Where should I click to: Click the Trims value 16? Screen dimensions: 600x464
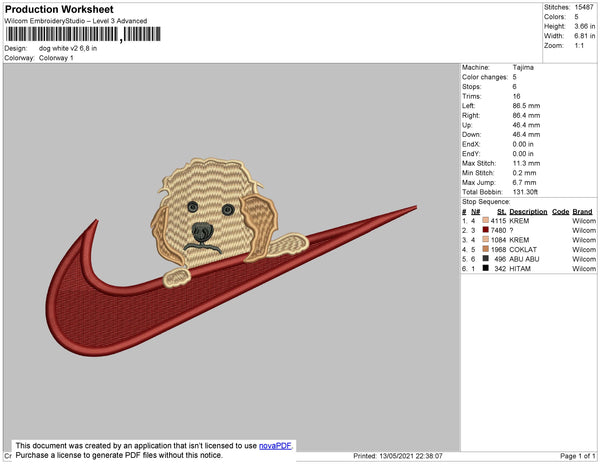[516, 96]
